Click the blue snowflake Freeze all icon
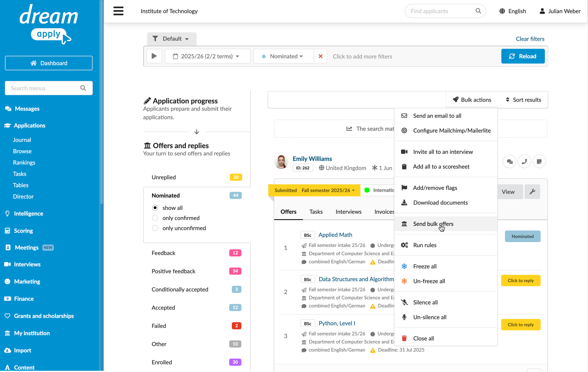 tap(404, 266)
